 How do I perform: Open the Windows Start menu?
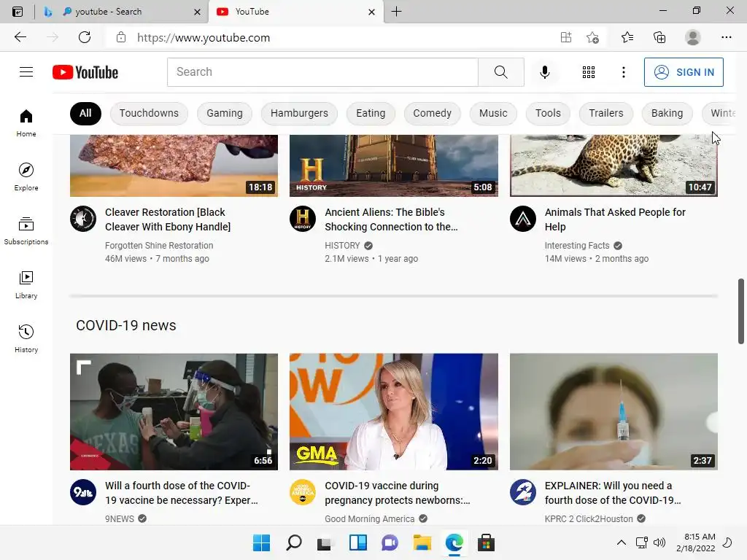(x=261, y=542)
